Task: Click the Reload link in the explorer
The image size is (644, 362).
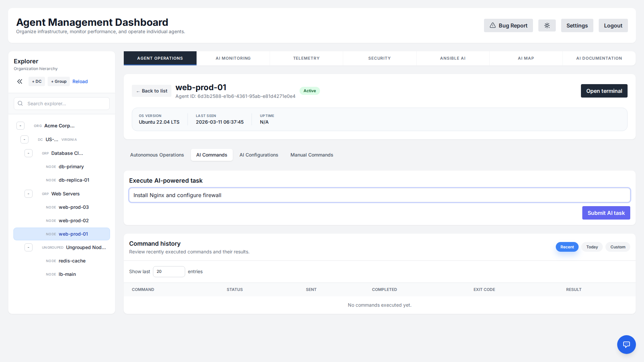Action: tap(80, 81)
